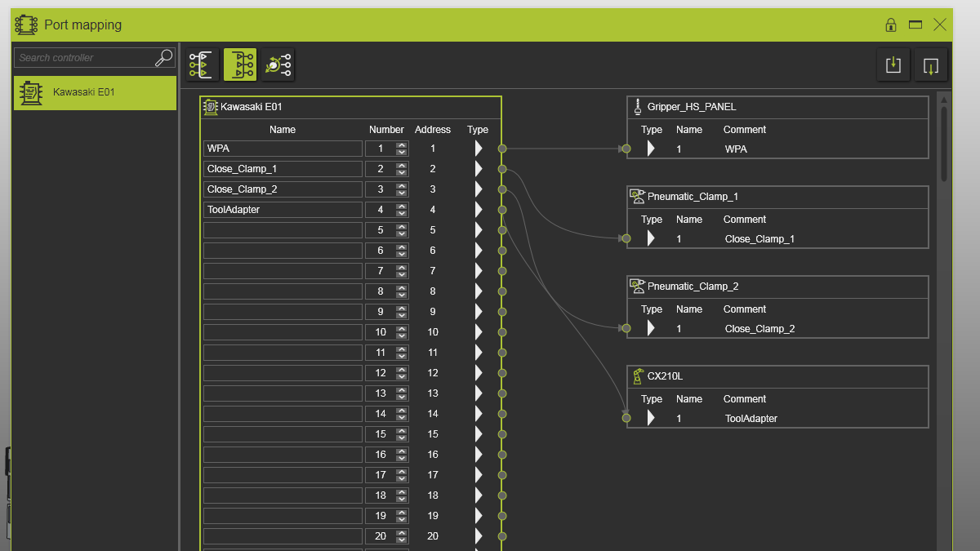The image size is (980, 551).
Task: Click the Pneumatic_Clamp_2 header icon
Action: point(638,286)
